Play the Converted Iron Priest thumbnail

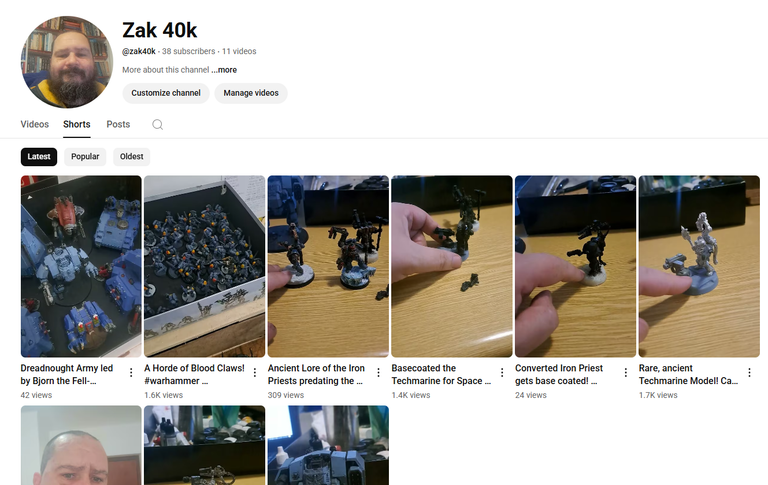pos(576,266)
